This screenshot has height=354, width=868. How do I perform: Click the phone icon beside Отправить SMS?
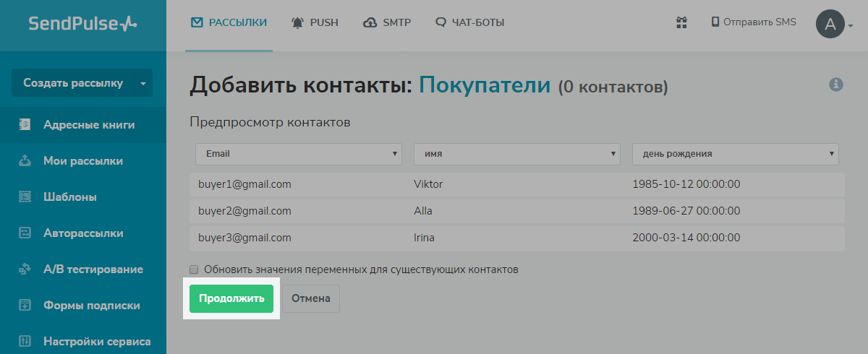[715, 22]
